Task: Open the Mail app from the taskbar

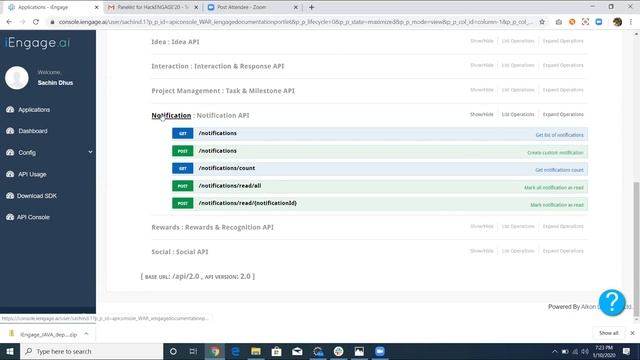Action: click(x=297, y=351)
